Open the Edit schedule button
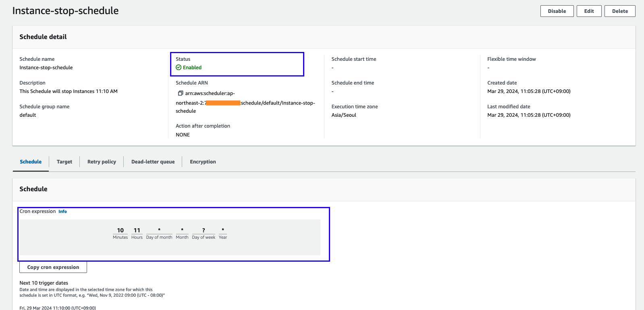The height and width of the screenshot is (310, 644). (x=589, y=11)
